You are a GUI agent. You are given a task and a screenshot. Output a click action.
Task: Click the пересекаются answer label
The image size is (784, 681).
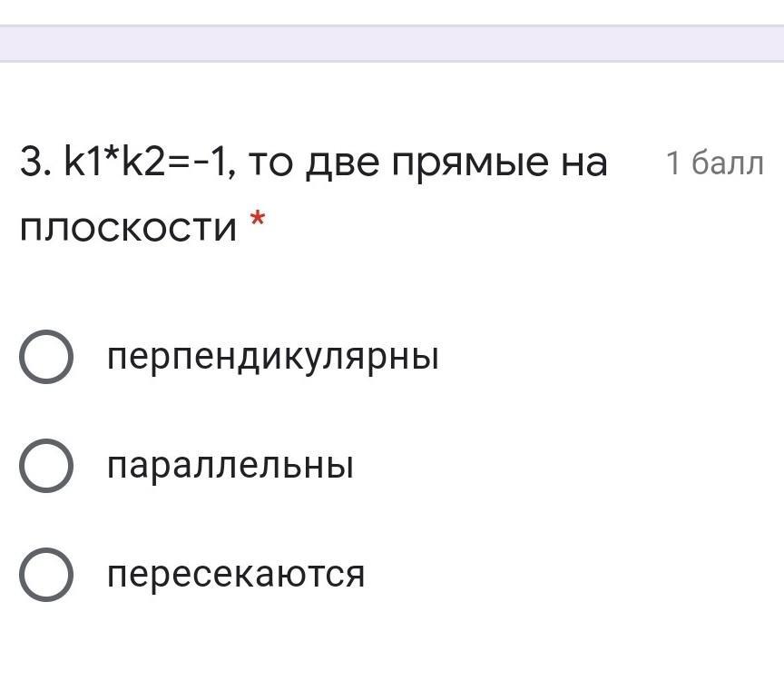click(236, 575)
